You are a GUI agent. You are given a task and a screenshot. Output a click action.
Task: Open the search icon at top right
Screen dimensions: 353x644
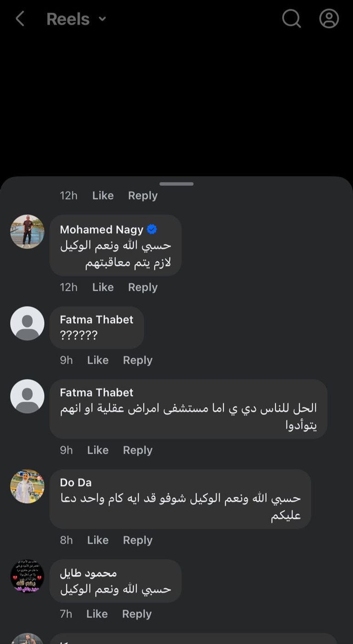pyautogui.click(x=291, y=19)
